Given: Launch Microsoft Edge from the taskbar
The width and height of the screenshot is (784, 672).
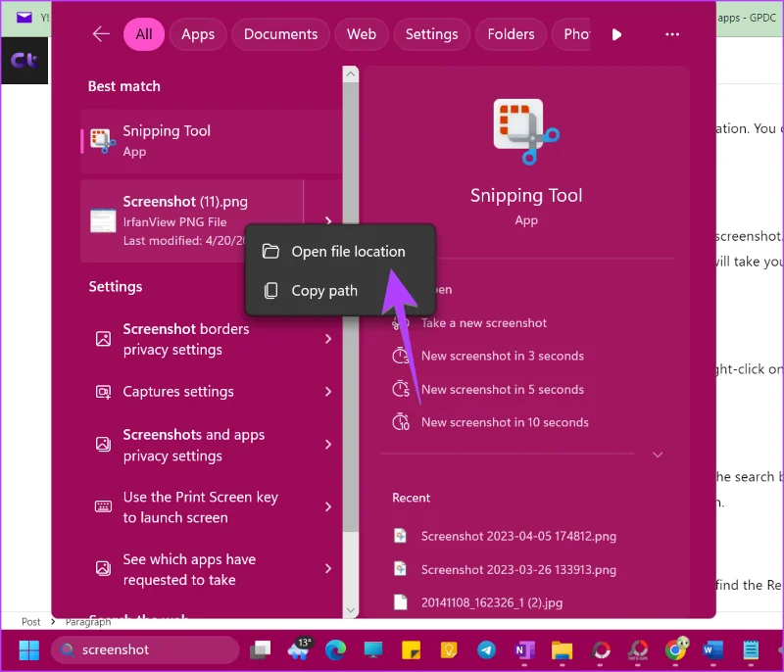Looking at the screenshot, I should (x=335, y=650).
